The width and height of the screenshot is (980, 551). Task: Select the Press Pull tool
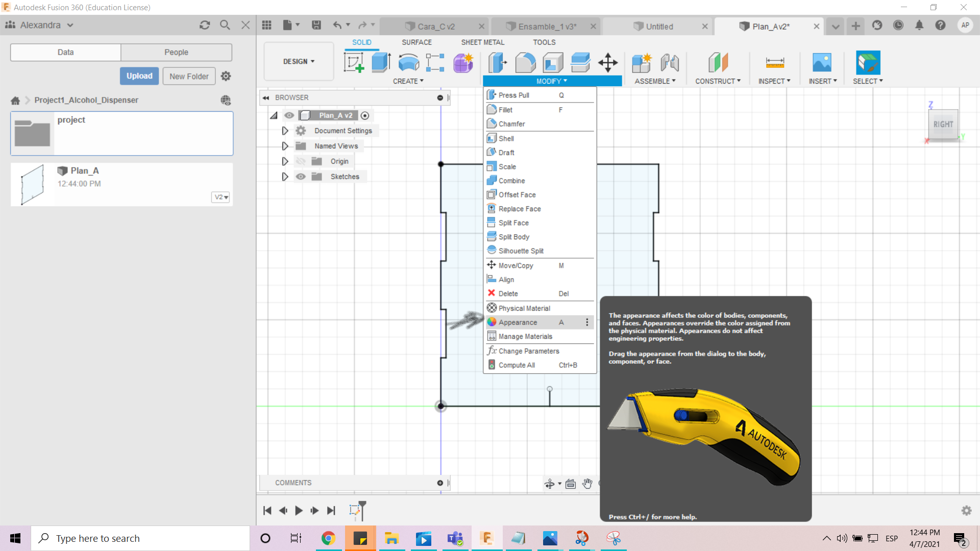513,95
